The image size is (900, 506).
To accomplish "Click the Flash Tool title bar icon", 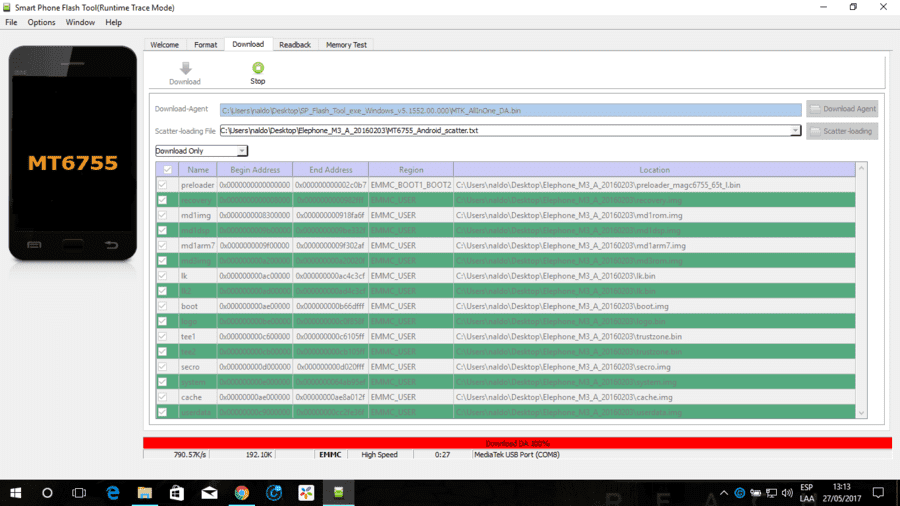I will [7, 7].
